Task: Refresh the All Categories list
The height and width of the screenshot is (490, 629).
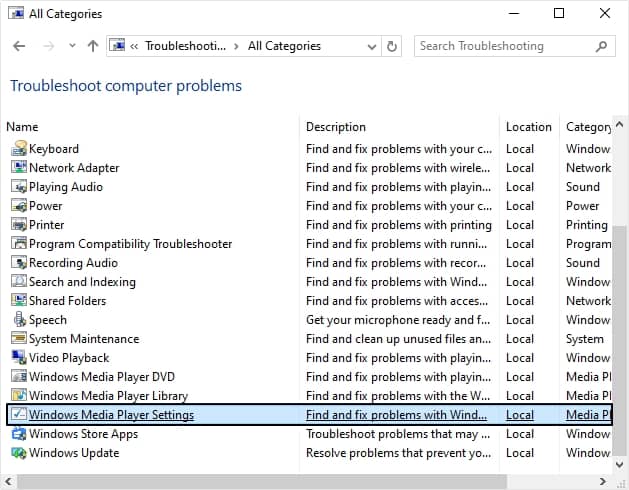Action: [392, 46]
